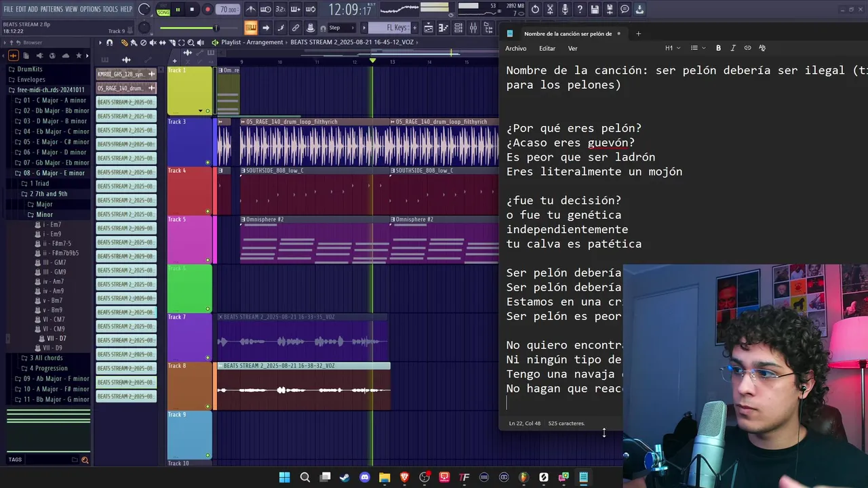Insert a link with Notepad link icon
Screen dimensions: 868x488
click(x=747, y=48)
